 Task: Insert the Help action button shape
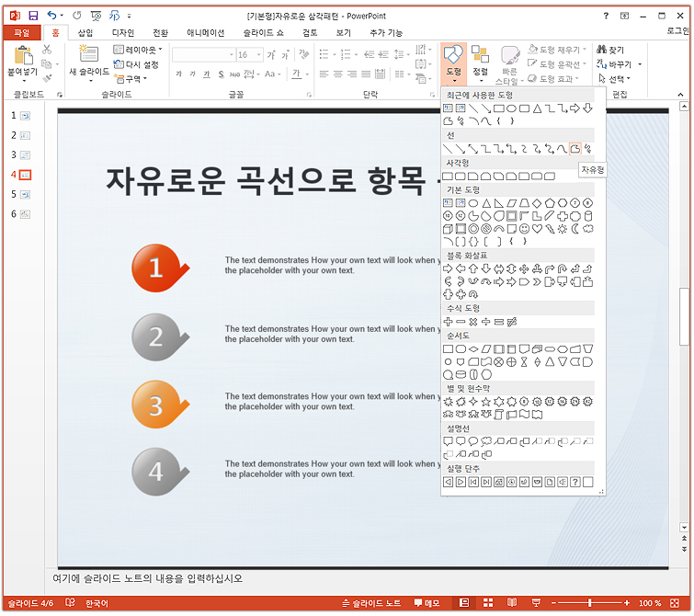[x=575, y=482]
